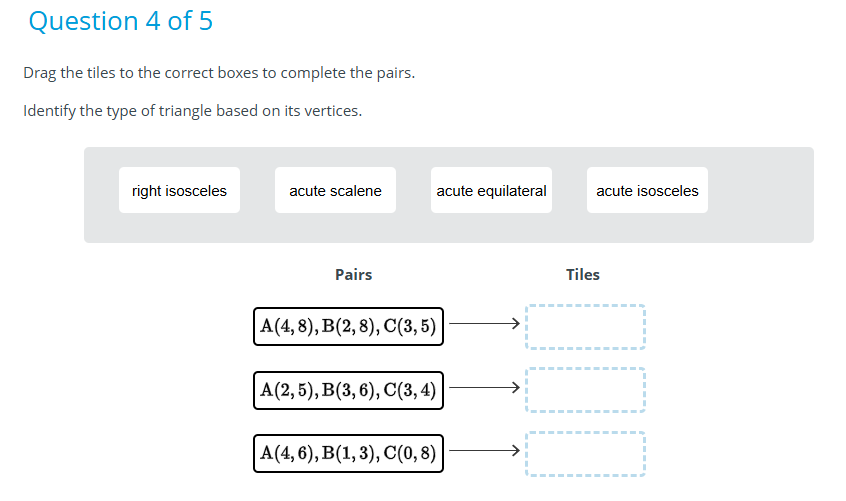Choose the "acute isosceles" tile
The width and height of the screenshot is (846, 501).
[x=647, y=190]
